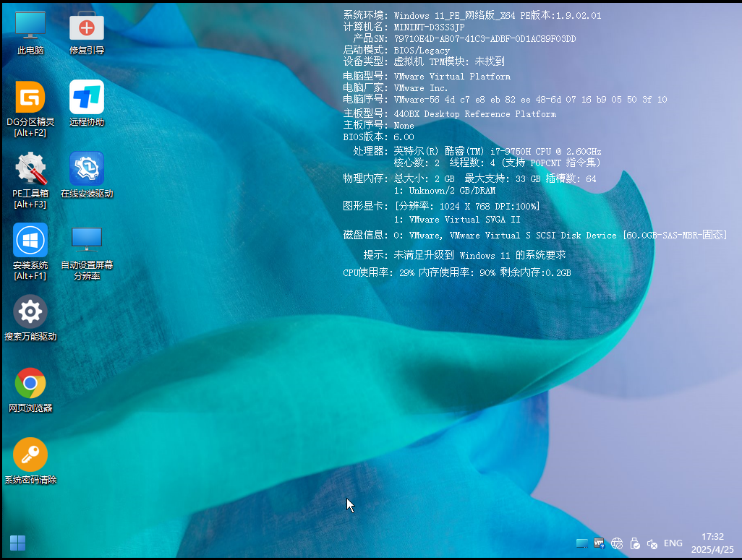Click the 主板型号 440BX Desktop line
The image size is (742, 560).
[450, 114]
